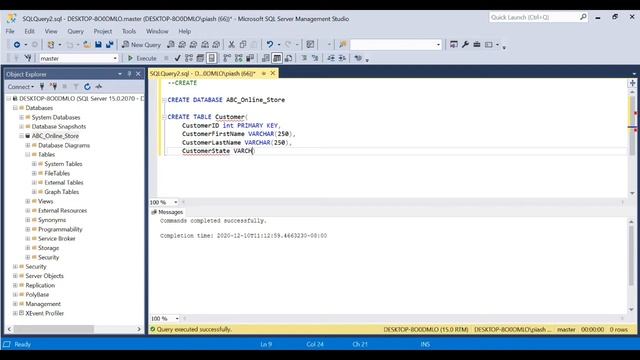
Task: Open Query Options icon
Action: [x=200, y=58]
